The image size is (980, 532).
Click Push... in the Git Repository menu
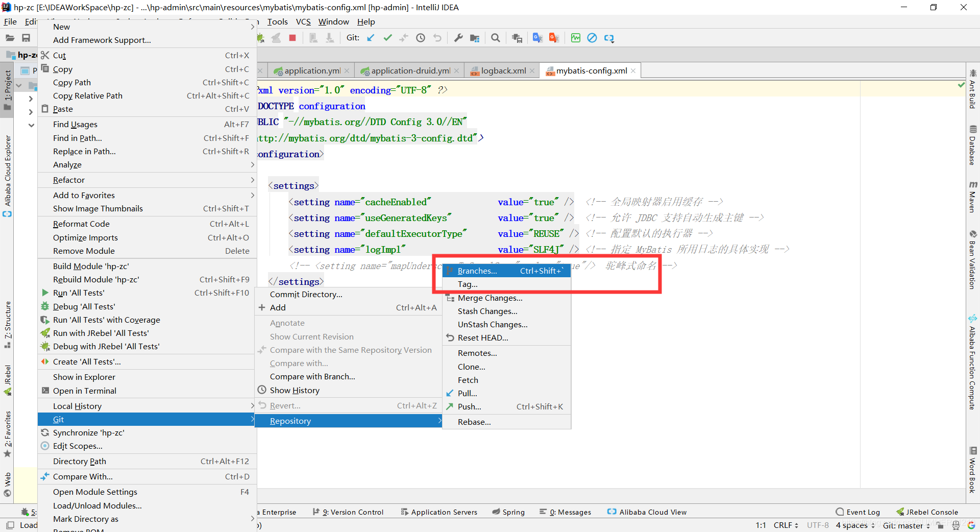pyautogui.click(x=506, y=406)
